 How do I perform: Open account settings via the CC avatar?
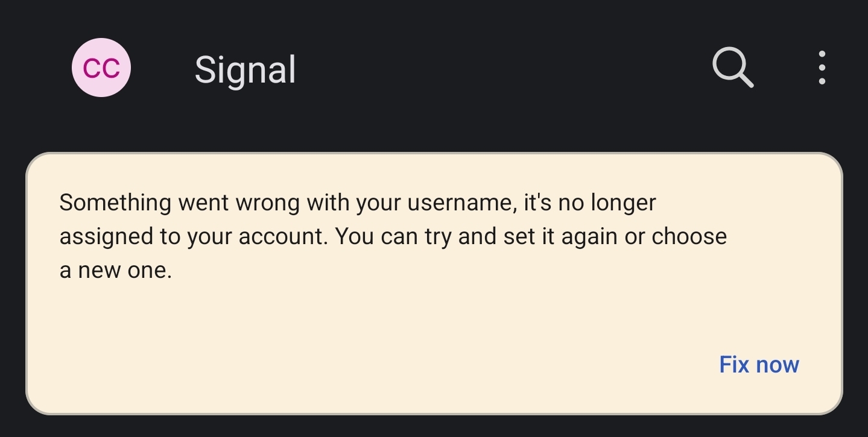coord(101,68)
